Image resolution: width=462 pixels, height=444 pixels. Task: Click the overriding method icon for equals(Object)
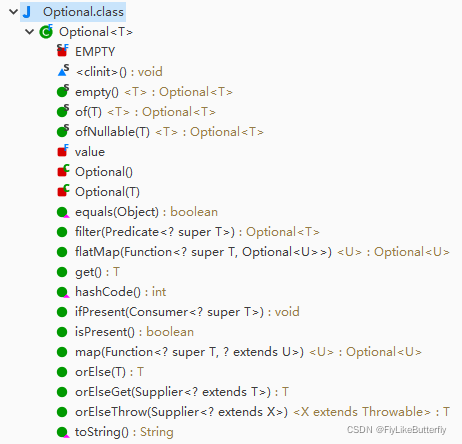coord(63,212)
